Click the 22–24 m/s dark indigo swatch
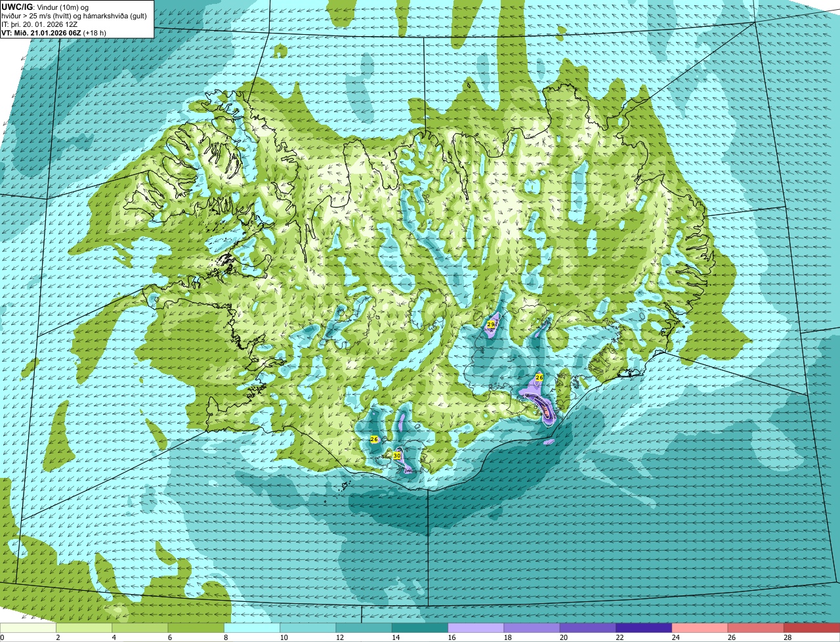 pyautogui.click(x=644, y=628)
